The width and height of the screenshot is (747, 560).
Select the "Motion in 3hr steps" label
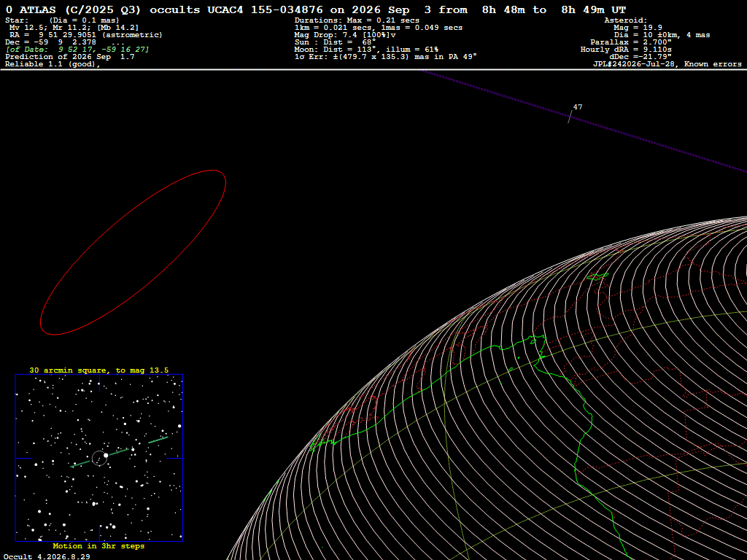point(98,545)
